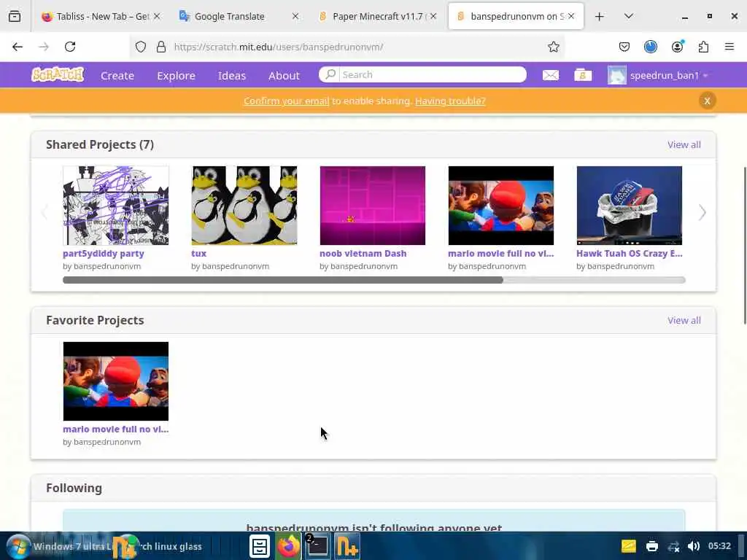747x560 pixels.
Task: Open mario movie thumbnail in Favorite Projects
Action: pos(116,381)
